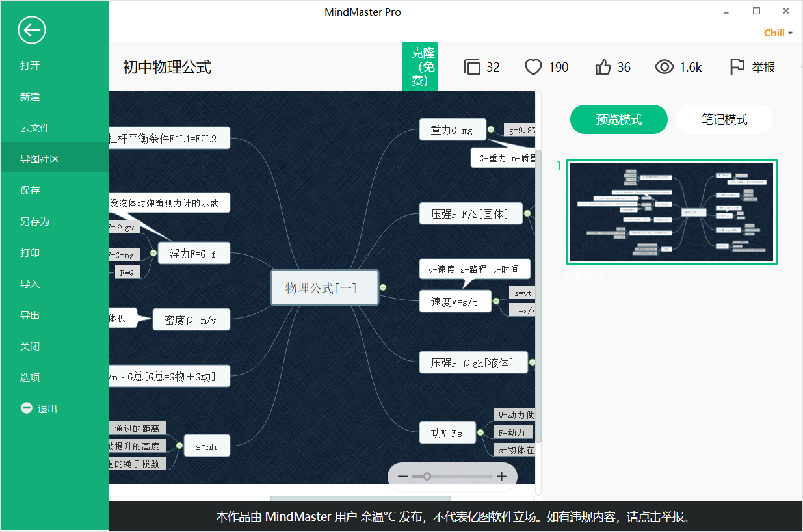Click the zoom out minus icon

402,477
